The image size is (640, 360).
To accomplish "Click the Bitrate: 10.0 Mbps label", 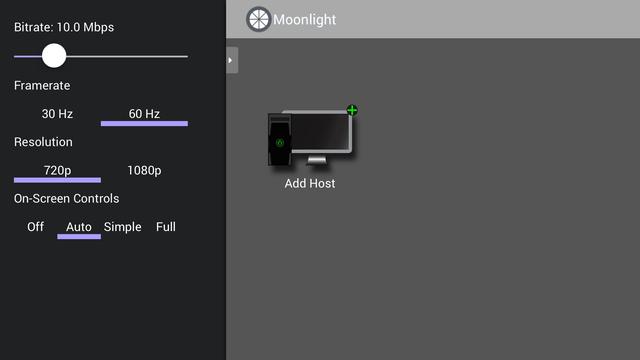I will [64, 27].
